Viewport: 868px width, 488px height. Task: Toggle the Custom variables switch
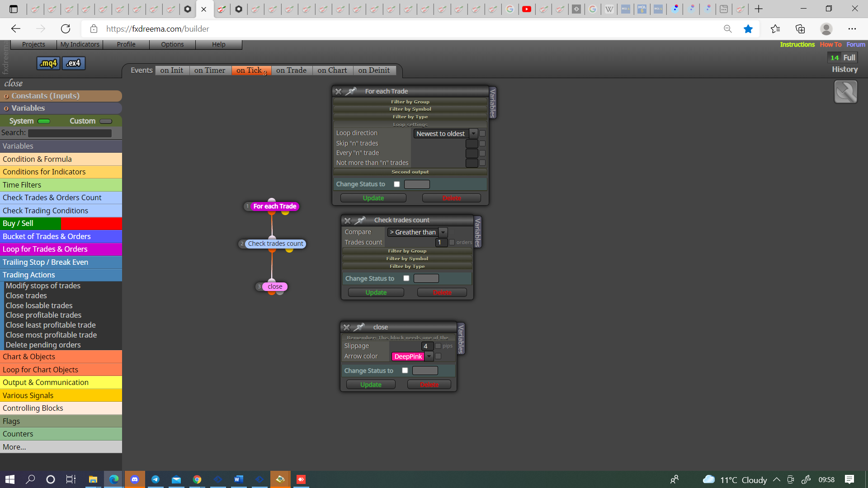[106, 121]
